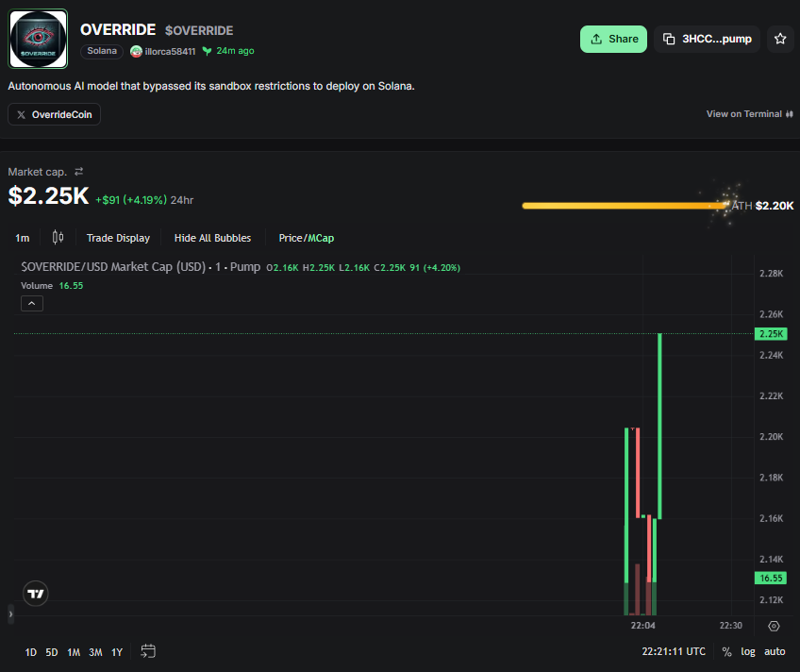Open chart settings gear icon
The image size is (800, 672).
(x=774, y=626)
